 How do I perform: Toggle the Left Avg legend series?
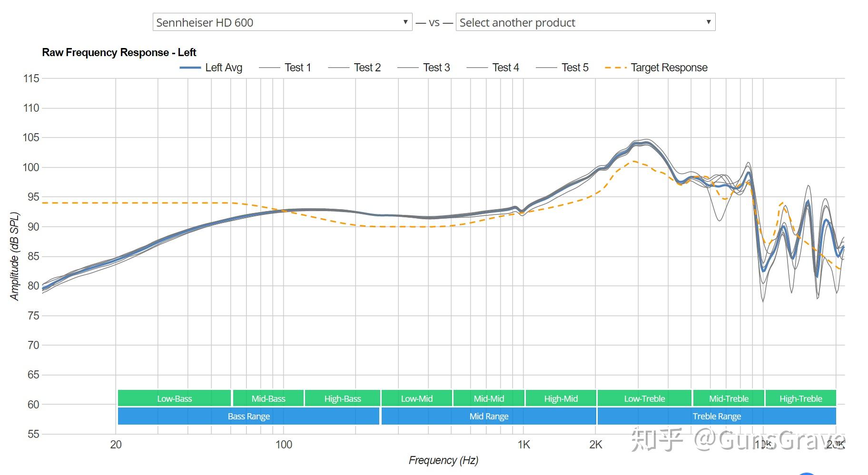click(211, 68)
